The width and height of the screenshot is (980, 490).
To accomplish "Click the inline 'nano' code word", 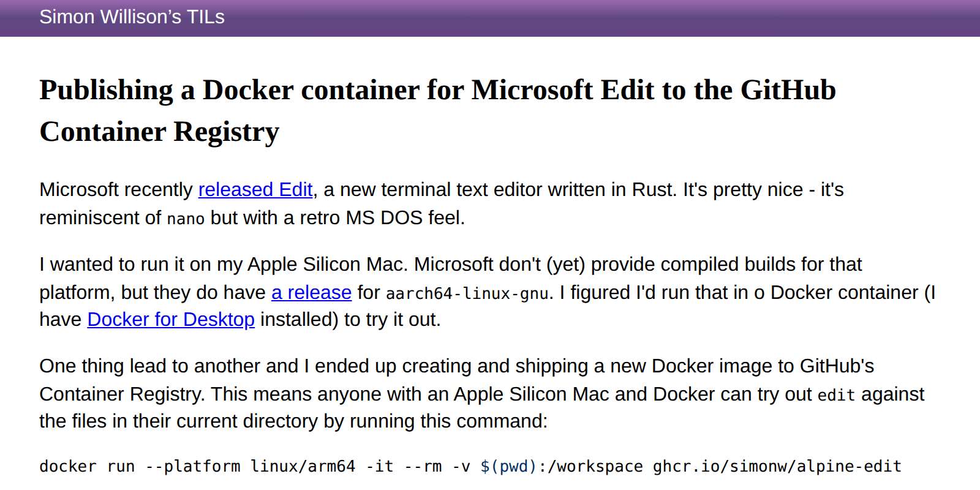I will (x=186, y=219).
